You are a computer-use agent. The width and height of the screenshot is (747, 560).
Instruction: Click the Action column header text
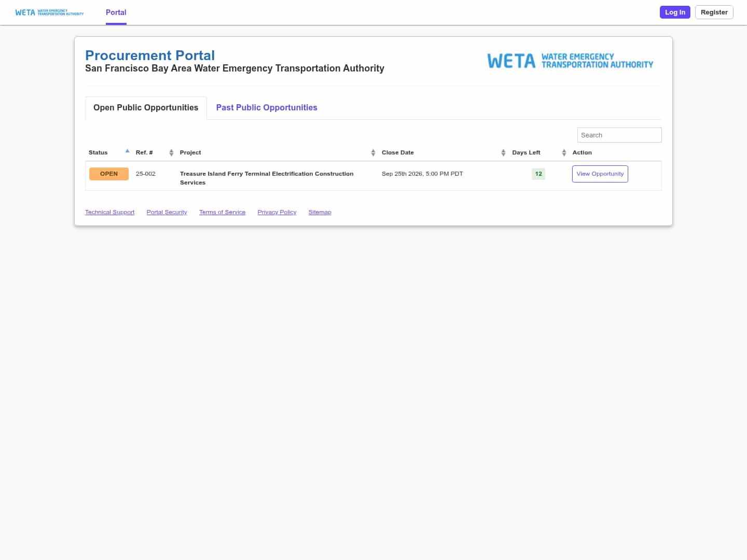pyautogui.click(x=582, y=152)
